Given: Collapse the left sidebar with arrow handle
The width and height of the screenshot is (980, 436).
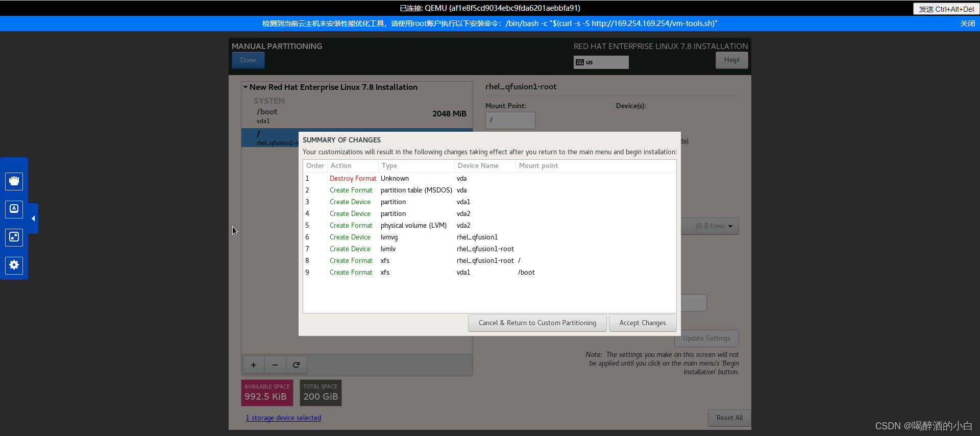Looking at the screenshot, I should pyautogui.click(x=33, y=219).
